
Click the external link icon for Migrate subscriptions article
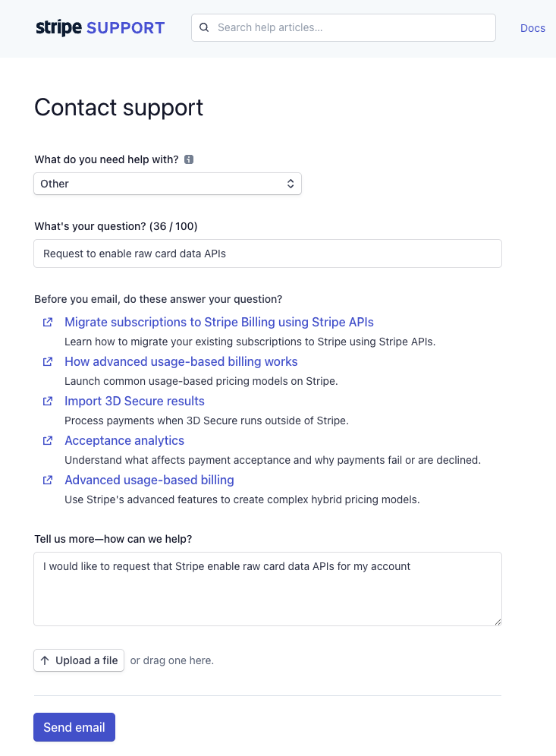(48, 322)
